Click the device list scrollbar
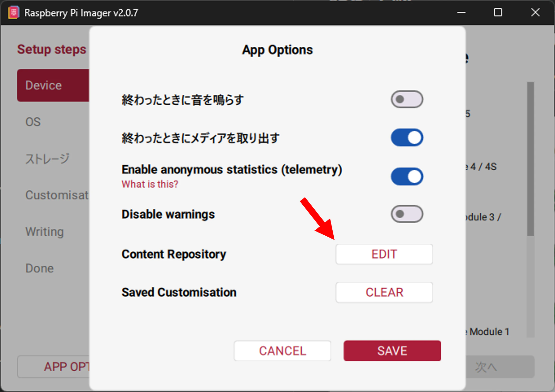The height and width of the screenshot is (392, 555). point(531,159)
